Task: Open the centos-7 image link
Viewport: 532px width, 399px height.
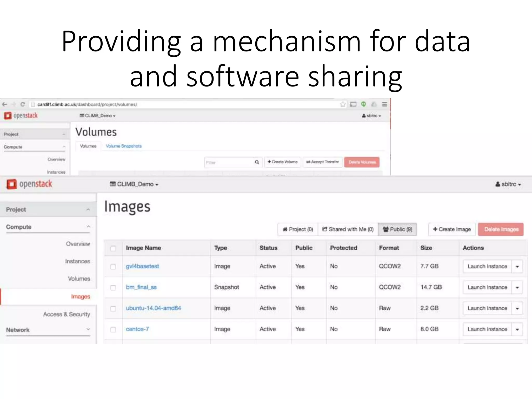Action: (137, 329)
